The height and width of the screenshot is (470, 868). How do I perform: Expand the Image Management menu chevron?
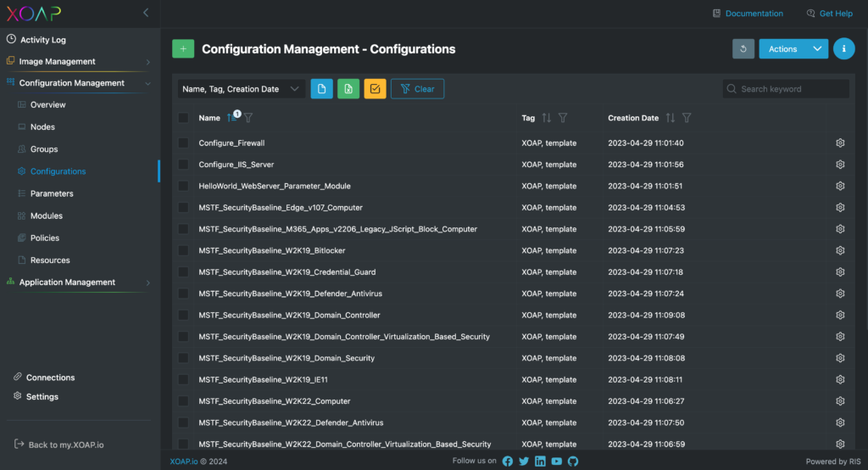point(147,62)
